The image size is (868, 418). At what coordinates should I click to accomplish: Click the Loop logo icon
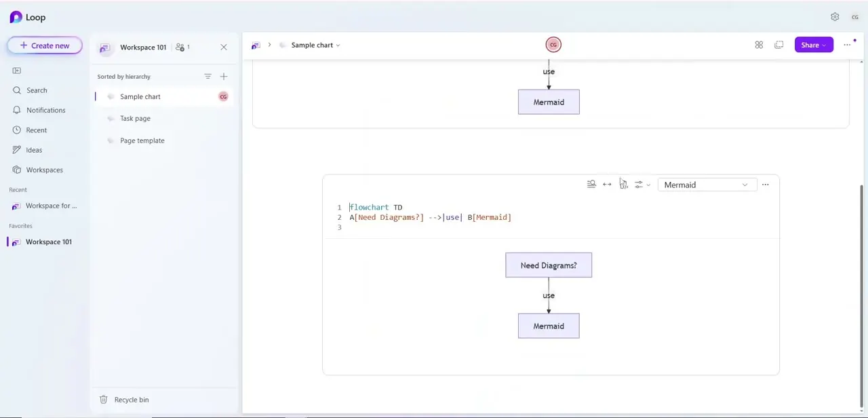pyautogui.click(x=16, y=18)
